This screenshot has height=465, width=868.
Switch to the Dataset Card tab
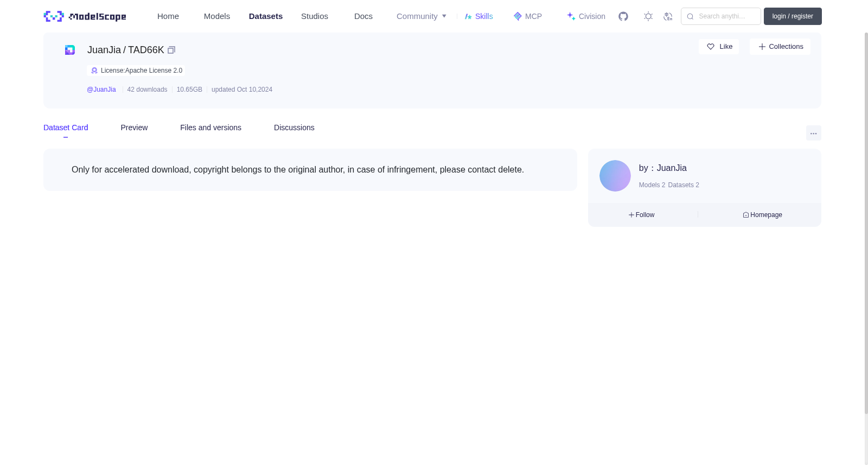(66, 128)
